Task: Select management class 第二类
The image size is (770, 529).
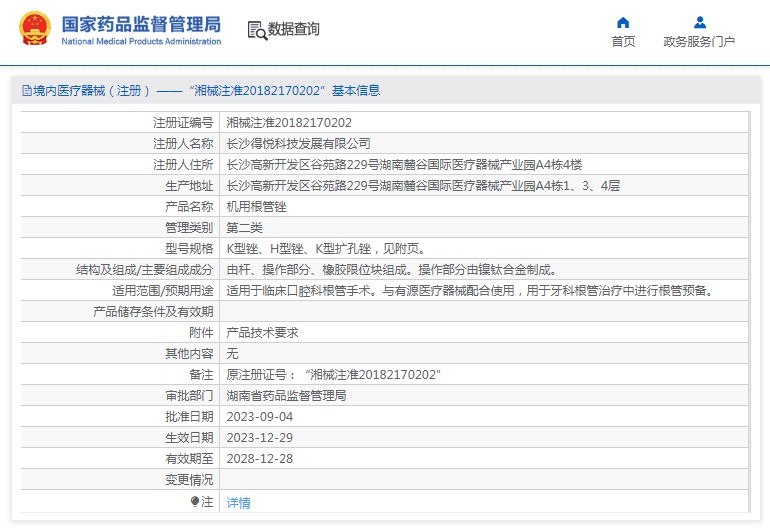Action: pos(245,228)
